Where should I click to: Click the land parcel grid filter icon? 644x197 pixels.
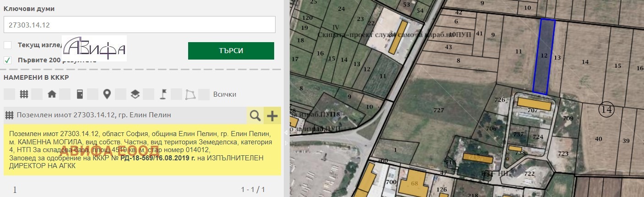pos(24,94)
